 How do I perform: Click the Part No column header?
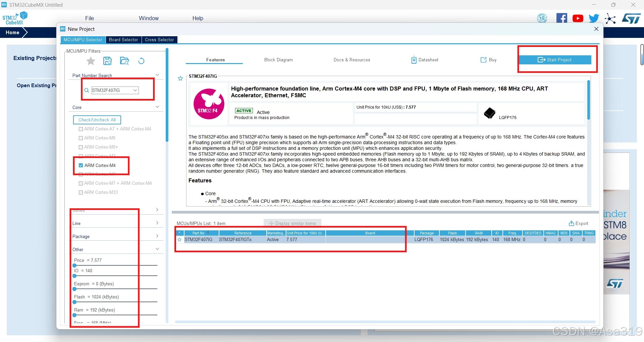[x=201, y=233]
